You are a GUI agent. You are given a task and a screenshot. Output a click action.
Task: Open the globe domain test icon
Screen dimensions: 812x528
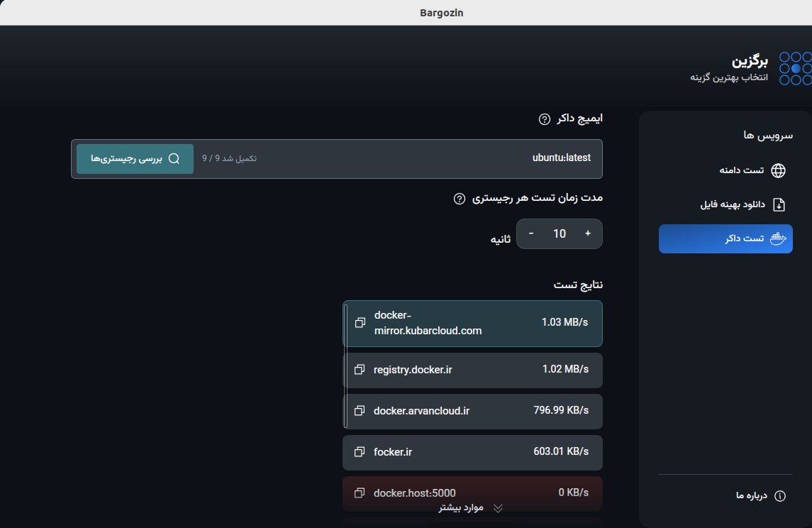point(778,170)
